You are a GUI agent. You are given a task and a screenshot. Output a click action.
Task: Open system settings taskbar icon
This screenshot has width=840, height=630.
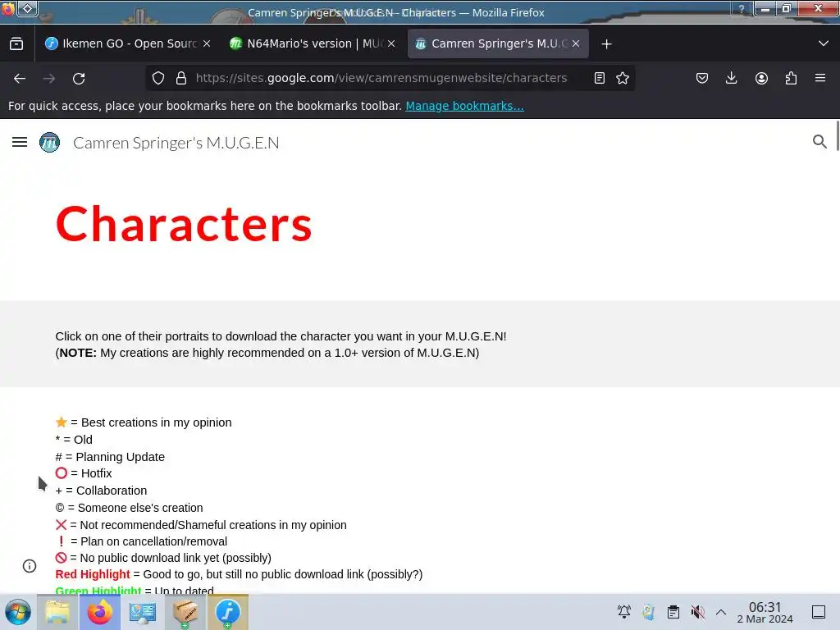(143, 612)
